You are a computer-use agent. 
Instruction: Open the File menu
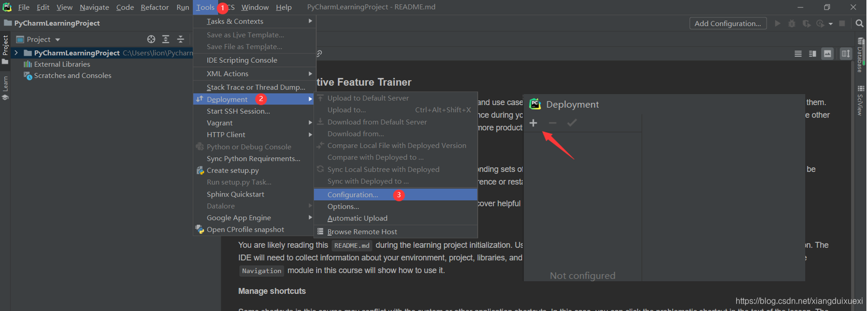click(x=24, y=7)
